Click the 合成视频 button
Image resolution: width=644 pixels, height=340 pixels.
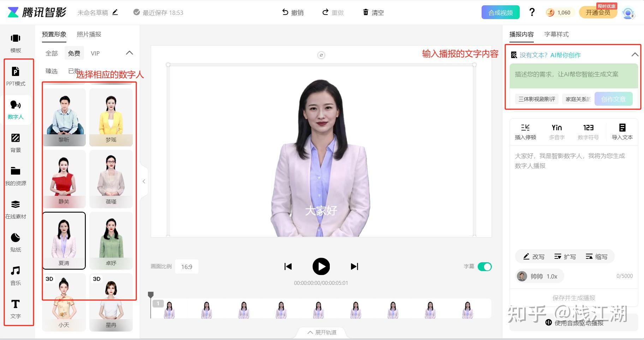point(500,13)
